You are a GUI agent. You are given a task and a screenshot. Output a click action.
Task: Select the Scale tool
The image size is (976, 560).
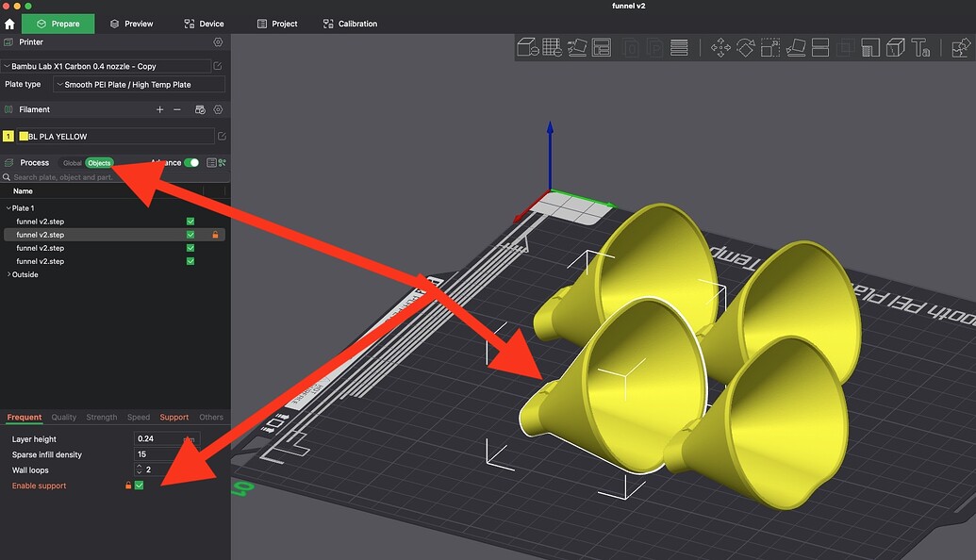tap(770, 47)
